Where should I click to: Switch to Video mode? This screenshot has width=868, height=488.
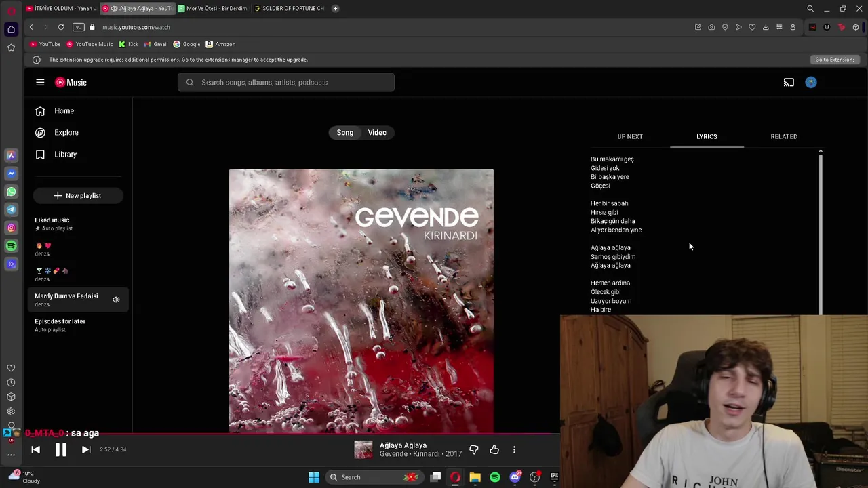tap(377, 133)
